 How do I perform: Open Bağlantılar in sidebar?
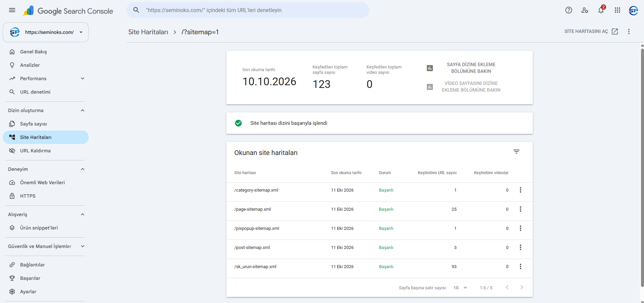tap(46, 265)
